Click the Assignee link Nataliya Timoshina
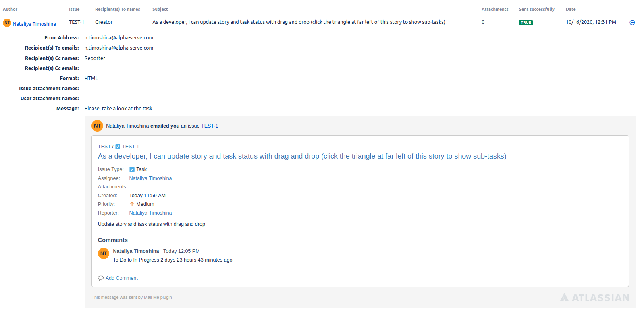644x310 pixels. tap(150, 178)
